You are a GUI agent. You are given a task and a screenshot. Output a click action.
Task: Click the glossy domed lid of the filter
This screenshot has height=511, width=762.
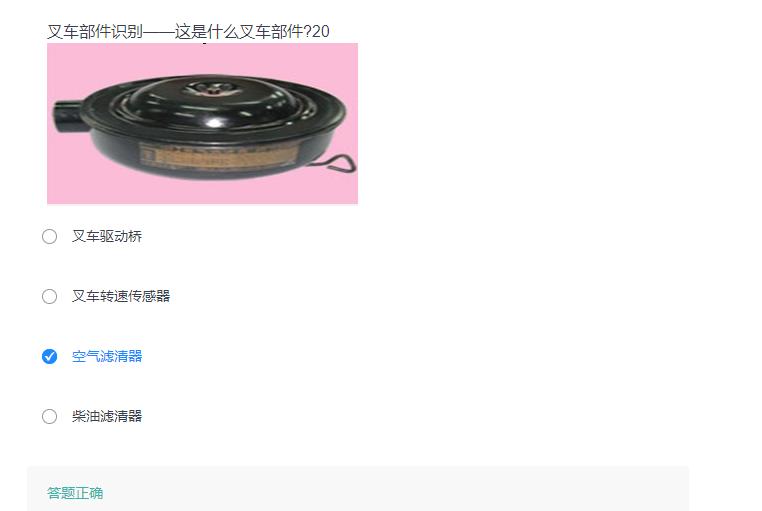click(x=212, y=102)
